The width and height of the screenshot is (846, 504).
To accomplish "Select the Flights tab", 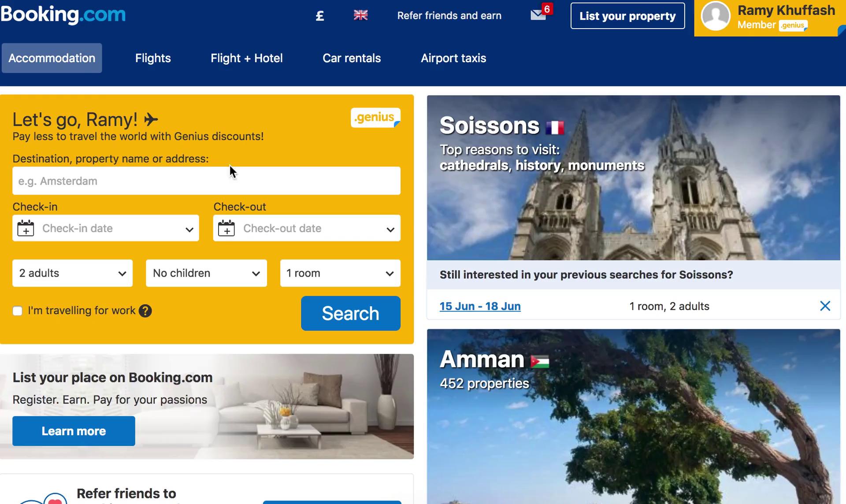I will pos(152,58).
